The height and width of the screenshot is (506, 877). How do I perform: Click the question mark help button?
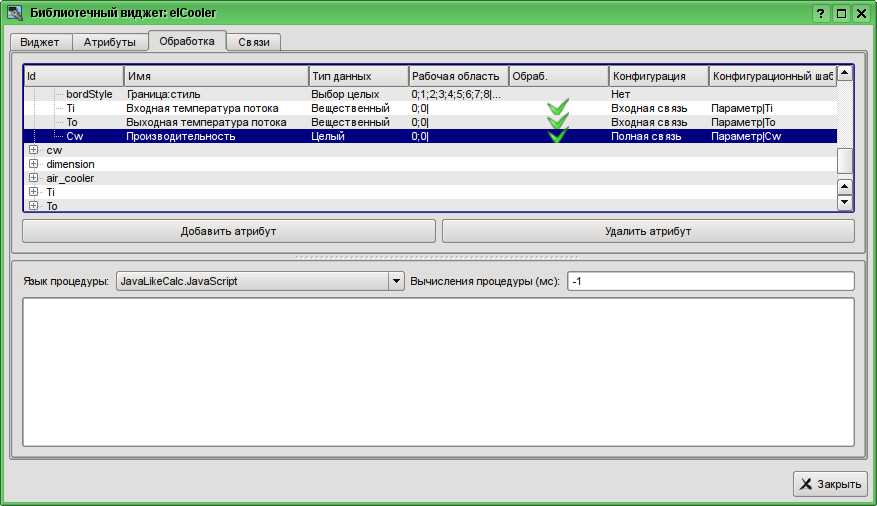coord(821,13)
